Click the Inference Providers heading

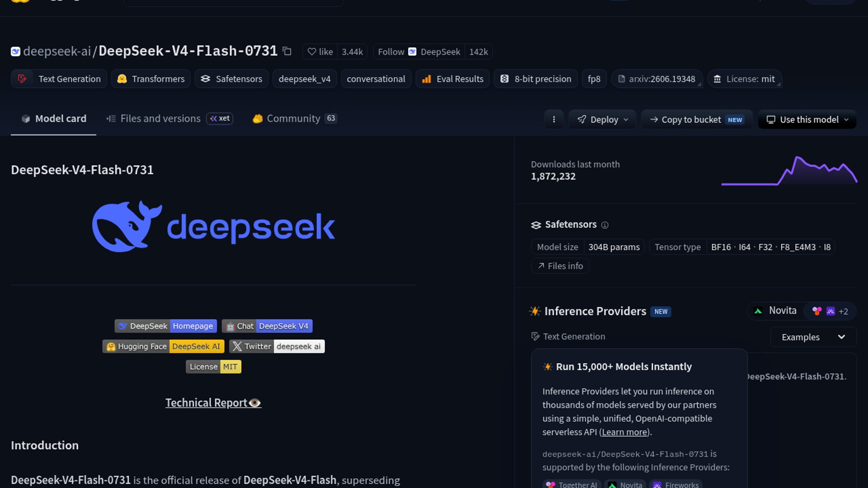click(x=595, y=311)
